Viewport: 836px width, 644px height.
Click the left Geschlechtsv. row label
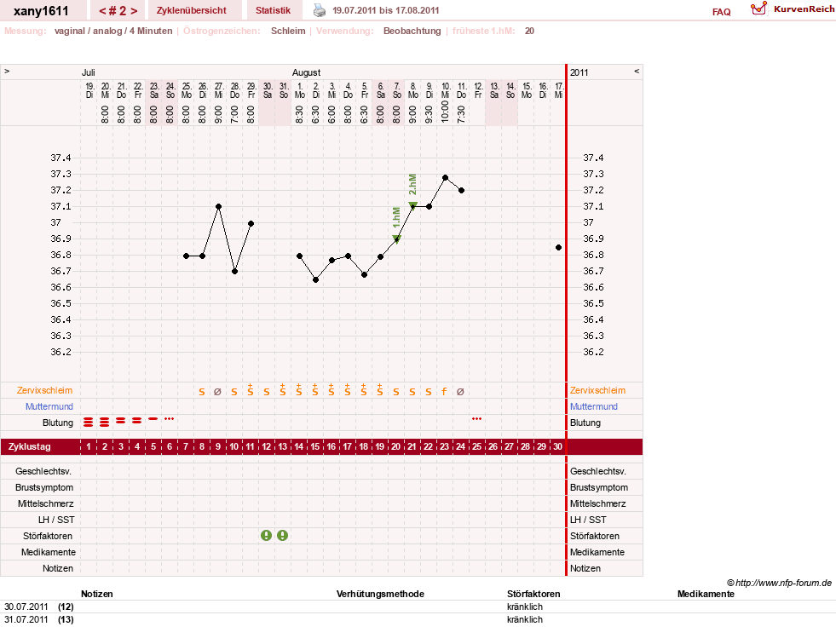click(x=43, y=471)
